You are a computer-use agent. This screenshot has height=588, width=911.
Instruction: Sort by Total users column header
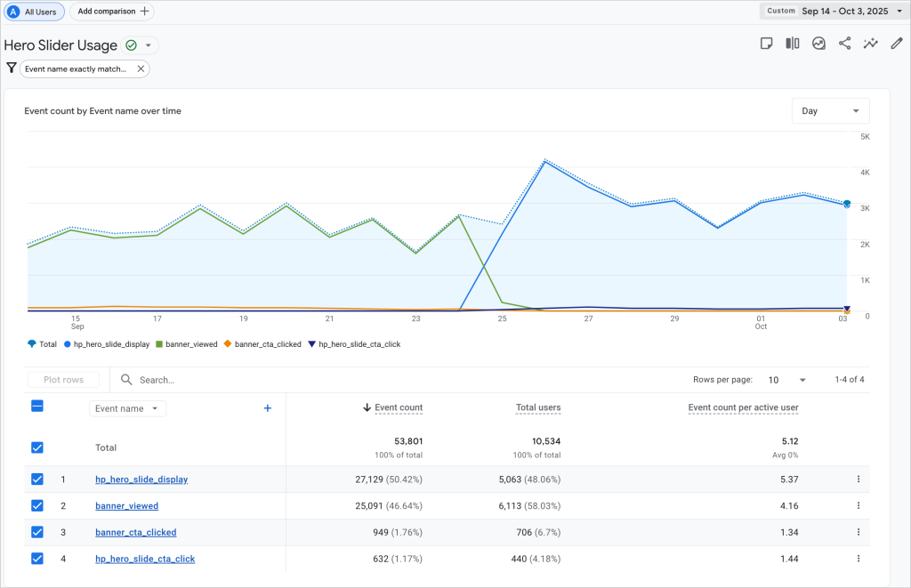[x=537, y=407]
